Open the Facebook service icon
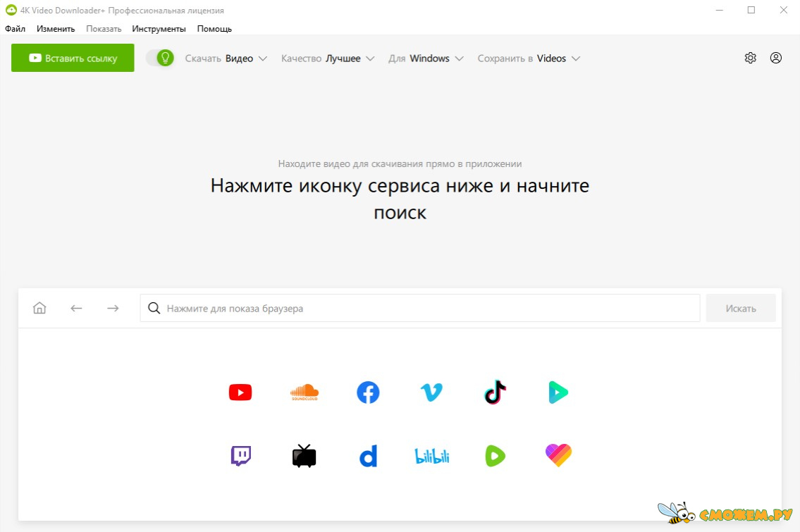The height and width of the screenshot is (532, 800). (x=368, y=392)
